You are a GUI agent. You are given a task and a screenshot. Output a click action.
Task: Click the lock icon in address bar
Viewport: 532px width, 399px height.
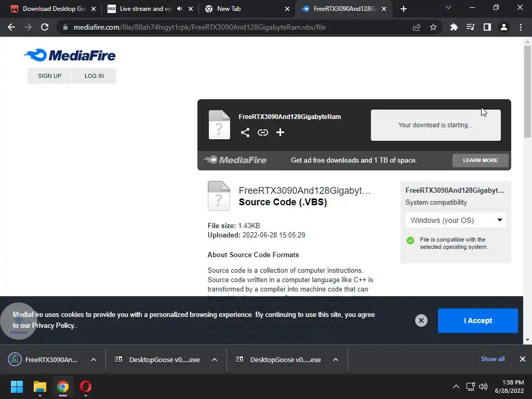point(65,27)
